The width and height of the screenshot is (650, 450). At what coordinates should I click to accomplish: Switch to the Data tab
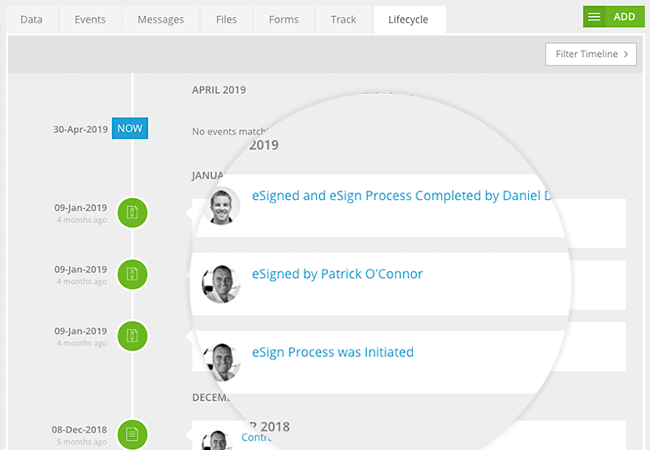32,19
